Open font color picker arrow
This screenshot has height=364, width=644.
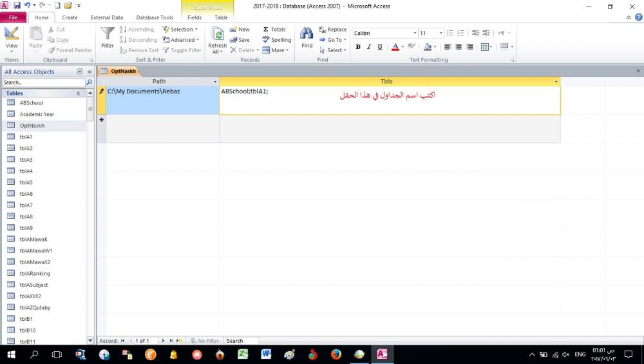pos(402,47)
